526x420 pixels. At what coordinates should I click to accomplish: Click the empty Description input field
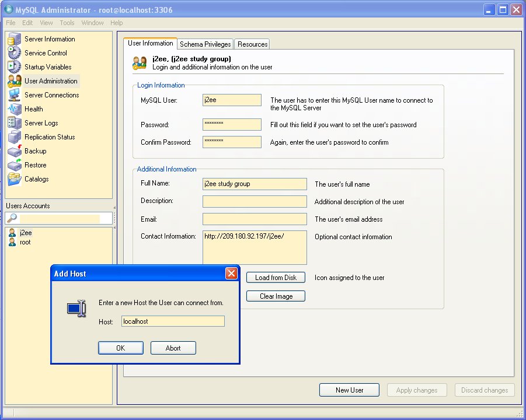click(x=255, y=201)
